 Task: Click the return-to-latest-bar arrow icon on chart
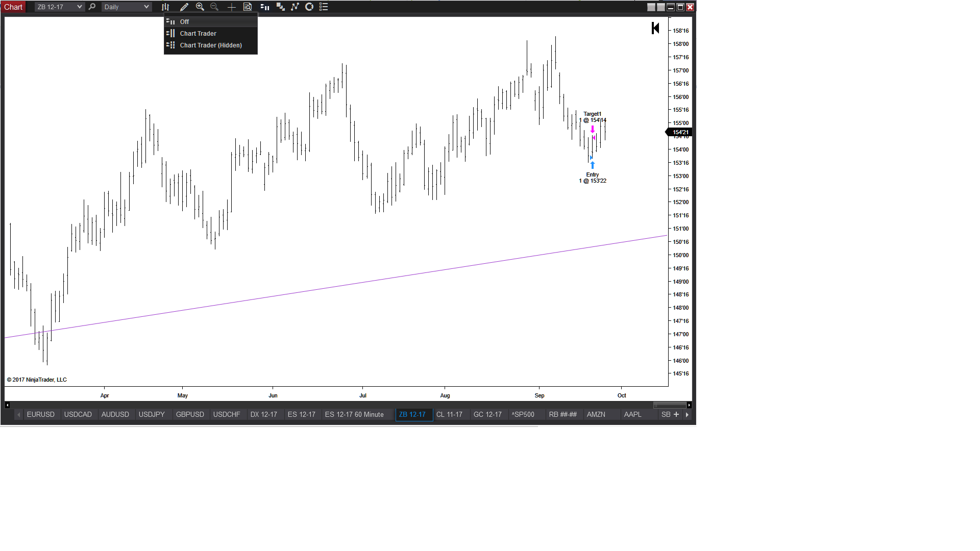pyautogui.click(x=655, y=29)
